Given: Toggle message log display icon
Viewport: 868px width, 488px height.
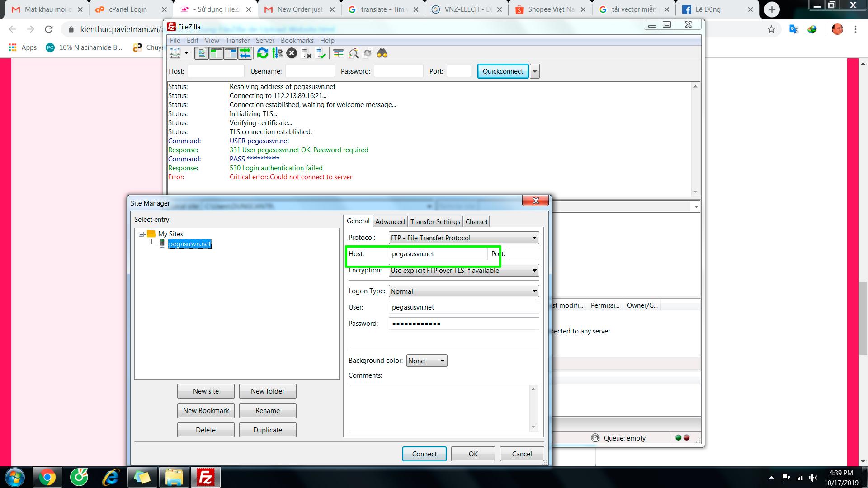Looking at the screenshot, I should pyautogui.click(x=202, y=53).
